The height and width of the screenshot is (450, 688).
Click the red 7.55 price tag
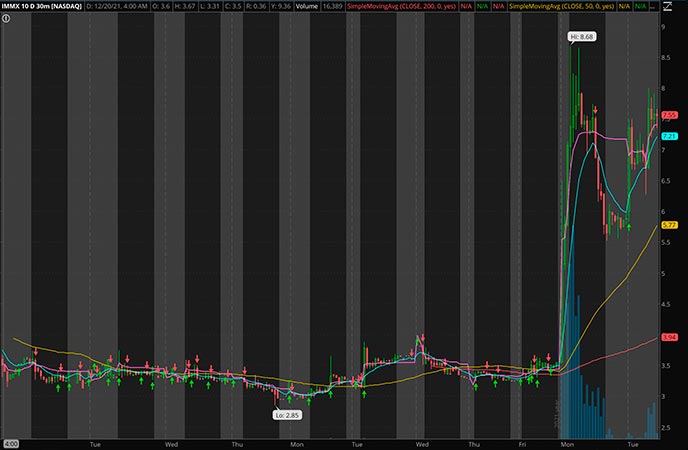(x=671, y=116)
